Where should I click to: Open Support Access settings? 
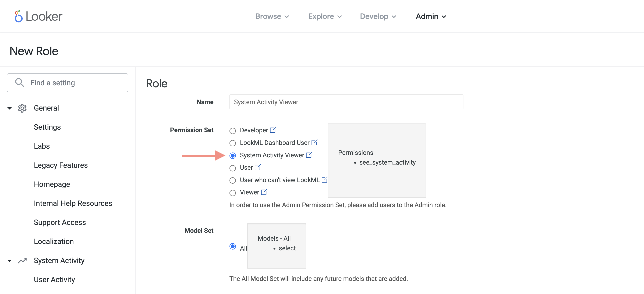tap(60, 222)
